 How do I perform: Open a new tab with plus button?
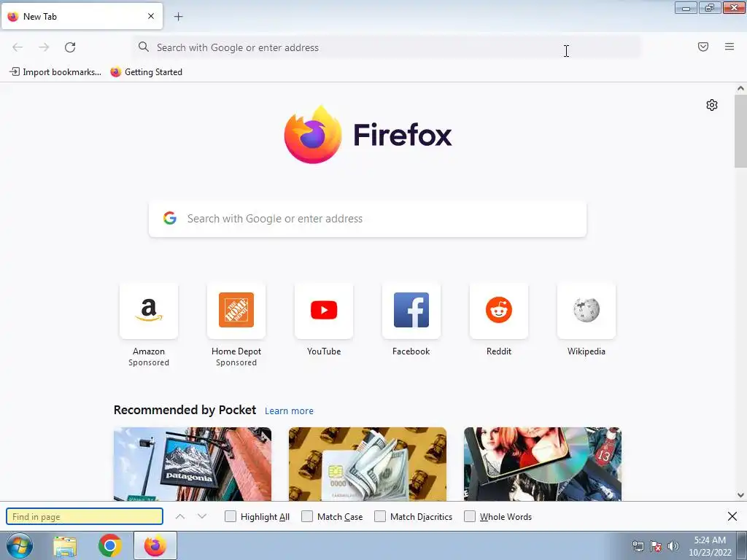click(178, 17)
